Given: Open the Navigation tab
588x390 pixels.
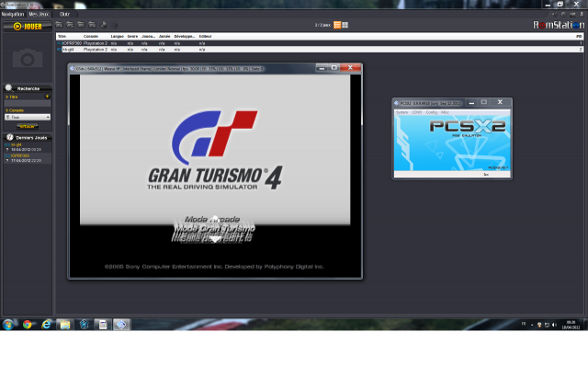Looking at the screenshot, I should click(x=13, y=15).
